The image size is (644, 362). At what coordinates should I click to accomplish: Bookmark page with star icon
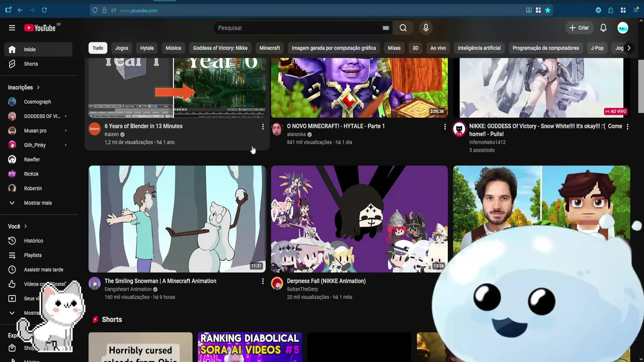click(x=548, y=10)
